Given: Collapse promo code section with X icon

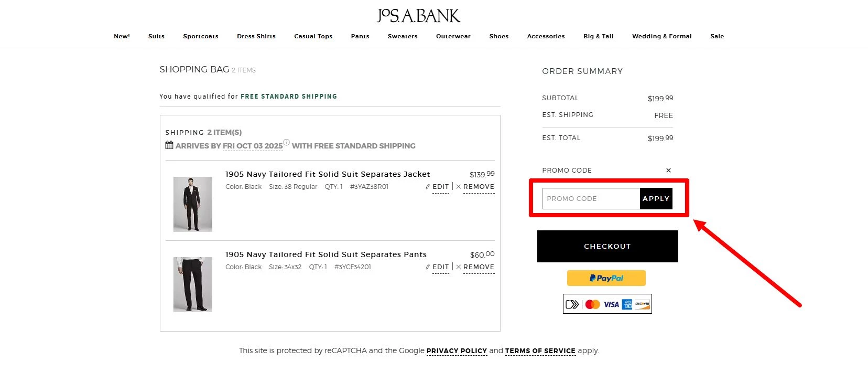Looking at the screenshot, I should pyautogui.click(x=668, y=171).
